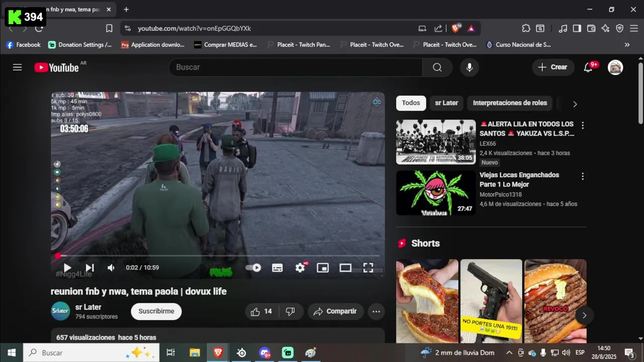View site information icon in address bar
This screenshot has height=362, width=644.
pos(128,29)
